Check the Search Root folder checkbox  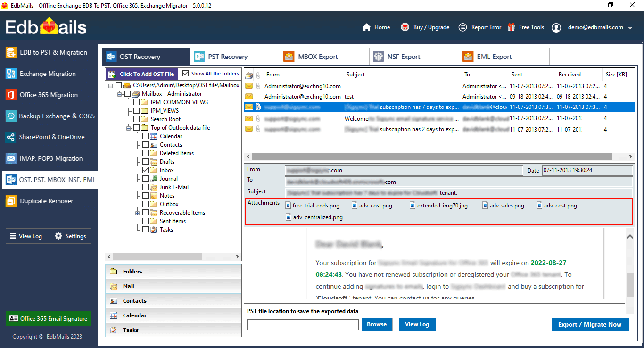click(x=136, y=119)
